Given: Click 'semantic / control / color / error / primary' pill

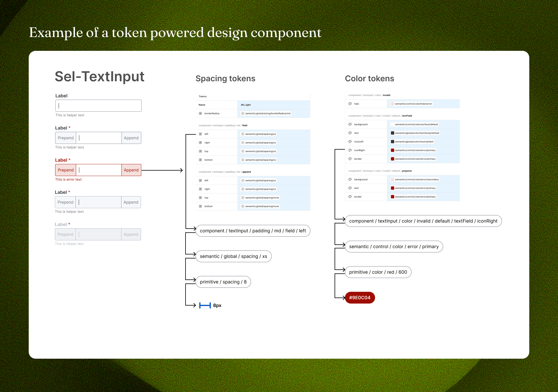Looking at the screenshot, I should coord(394,246).
